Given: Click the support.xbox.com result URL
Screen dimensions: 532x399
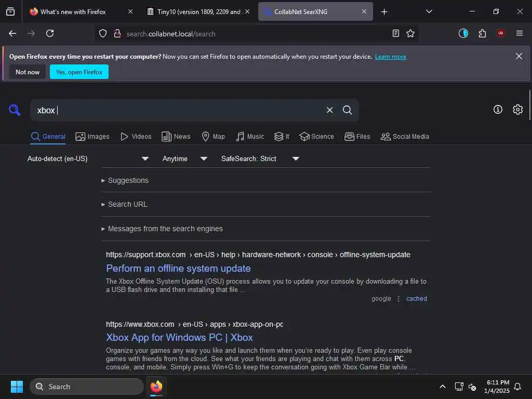Looking at the screenshot, I should click(x=258, y=255).
